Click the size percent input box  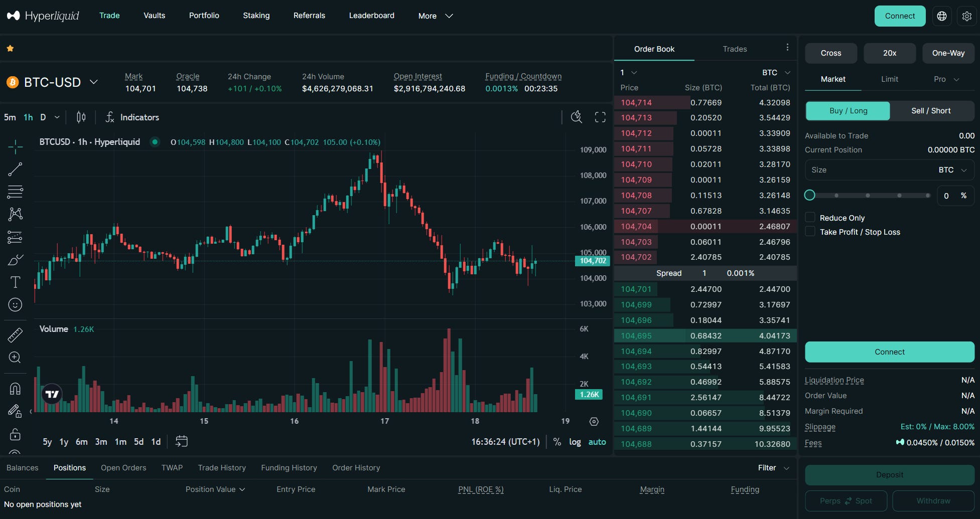coord(955,196)
